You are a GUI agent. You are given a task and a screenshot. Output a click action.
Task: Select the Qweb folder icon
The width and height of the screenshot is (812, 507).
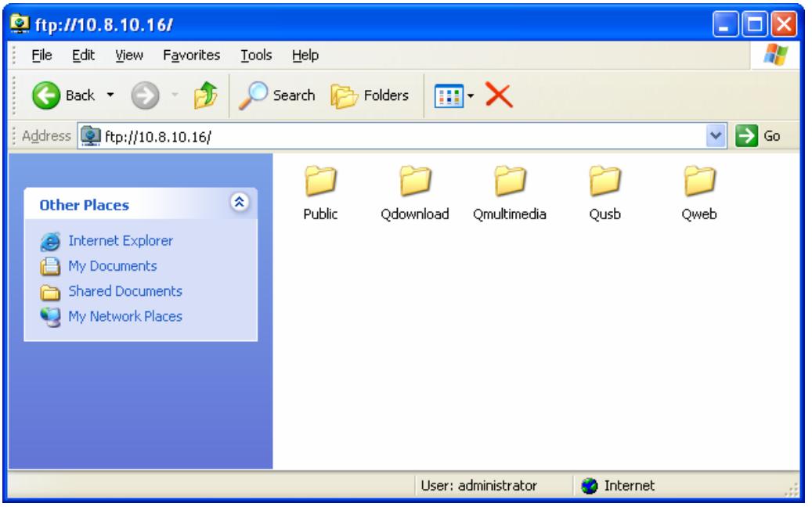[699, 181]
